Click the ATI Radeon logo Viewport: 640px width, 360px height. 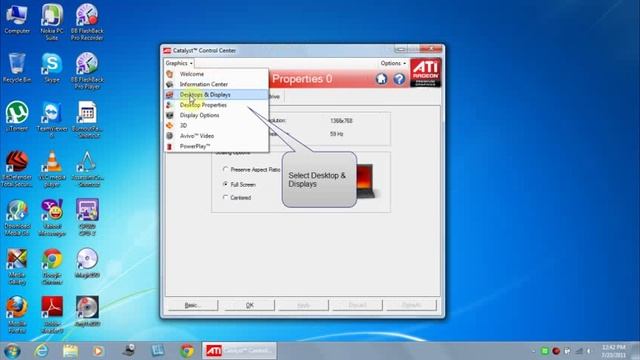(x=425, y=72)
